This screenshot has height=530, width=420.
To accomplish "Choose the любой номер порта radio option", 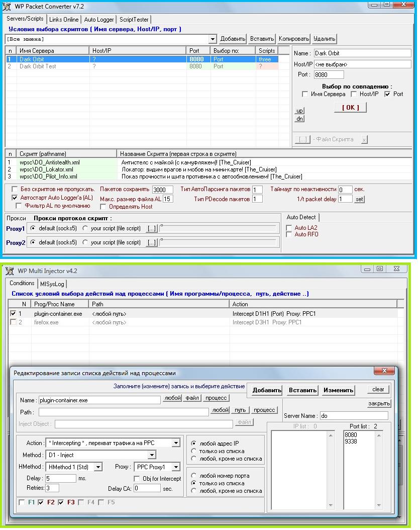I will tap(194, 476).
